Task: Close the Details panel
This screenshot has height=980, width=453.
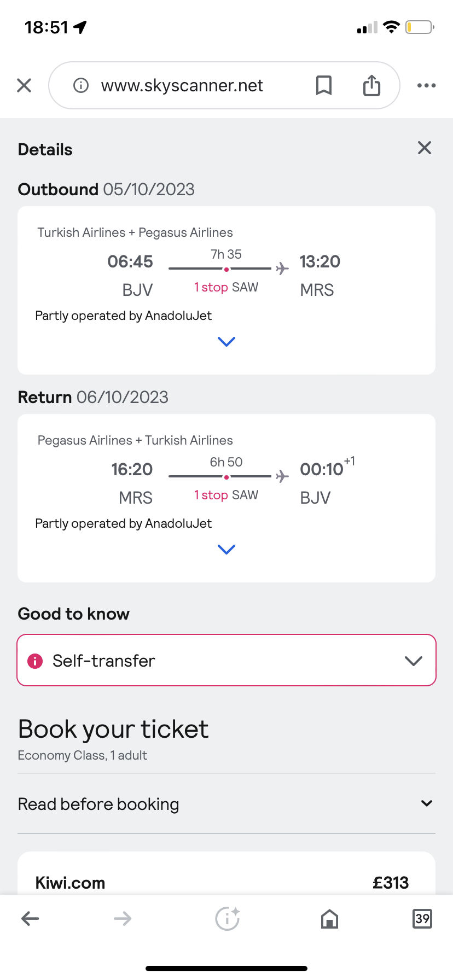Action: (x=425, y=148)
